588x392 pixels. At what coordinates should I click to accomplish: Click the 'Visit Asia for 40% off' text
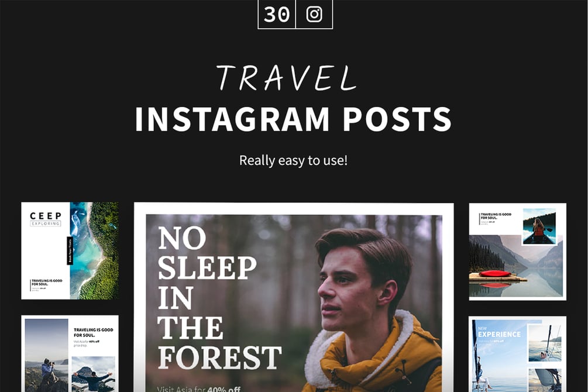point(199,388)
